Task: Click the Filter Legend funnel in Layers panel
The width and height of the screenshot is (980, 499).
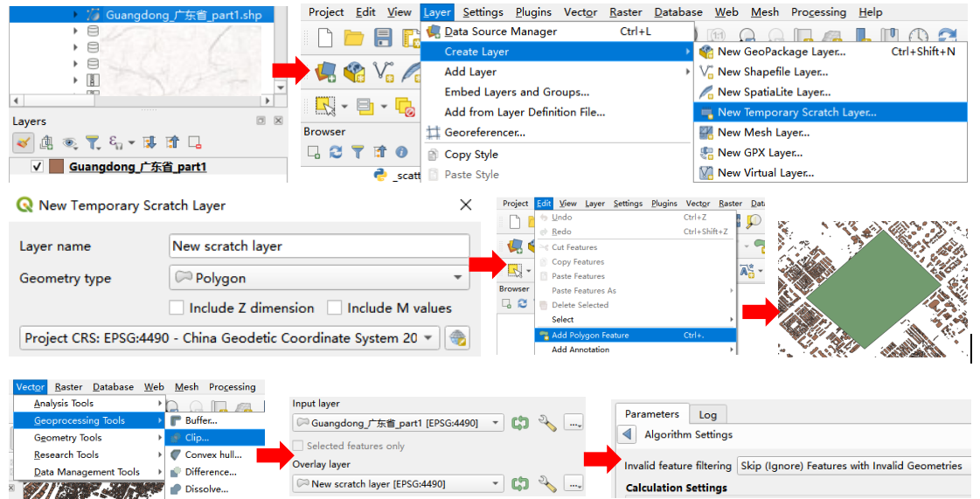Action: click(x=94, y=143)
